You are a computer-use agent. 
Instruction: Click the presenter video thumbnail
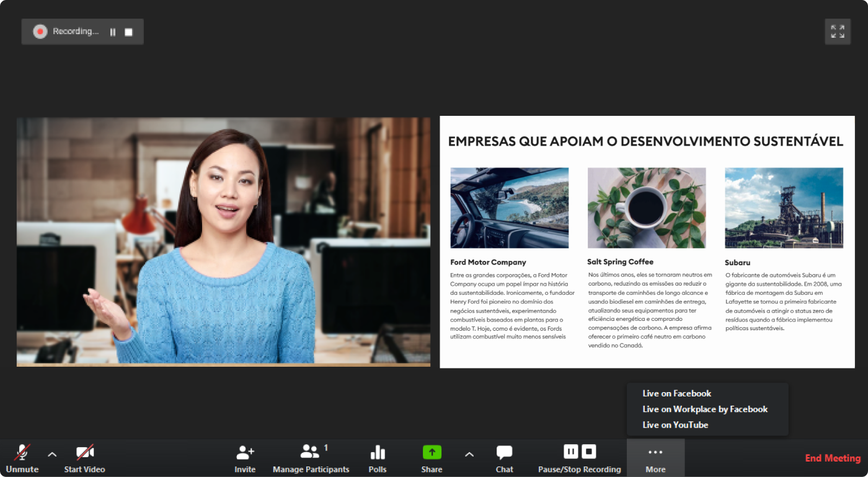pos(223,242)
